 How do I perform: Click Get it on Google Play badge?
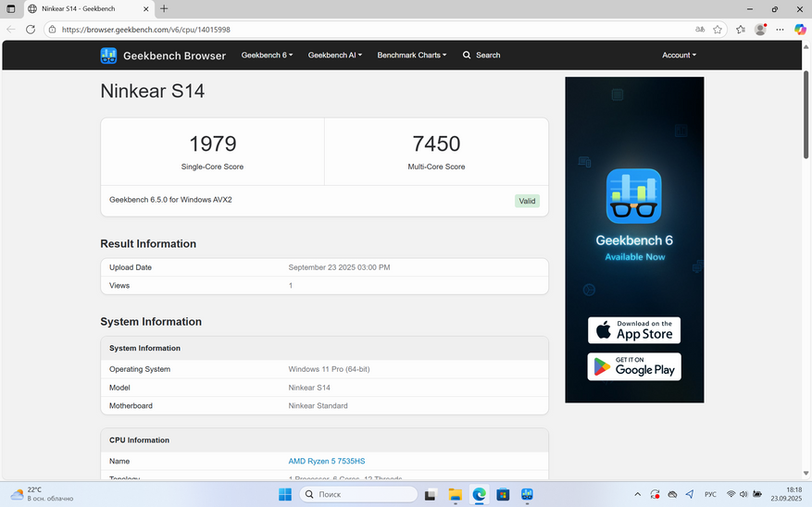(x=634, y=366)
